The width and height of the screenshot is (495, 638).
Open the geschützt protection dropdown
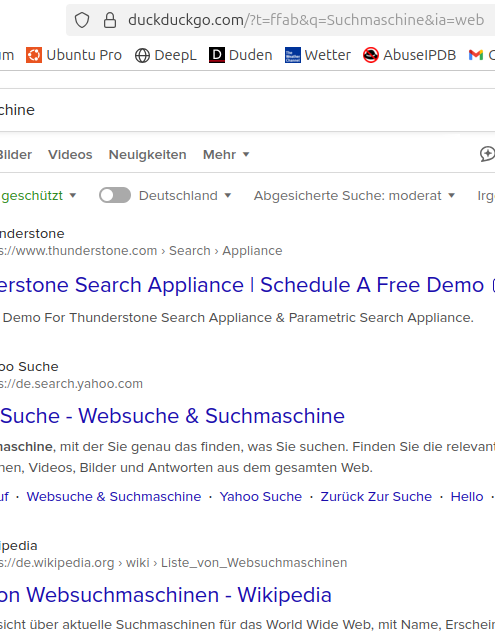click(x=38, y=196)
